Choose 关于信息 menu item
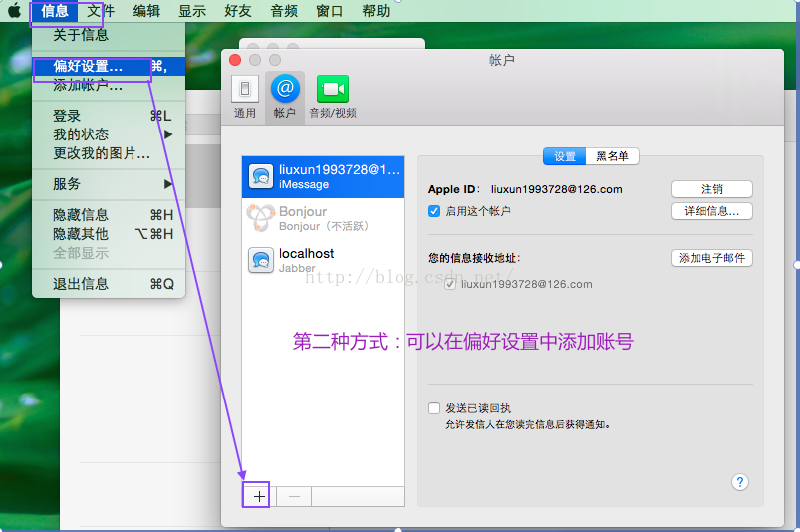The image size is (800, 532). 109,35
